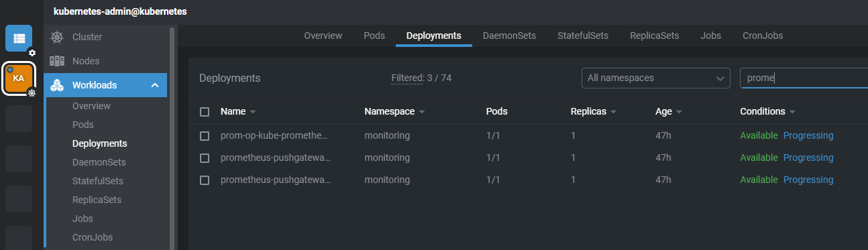
Task: Click the Cluster helm wheel icon
Action: [57, 37]
